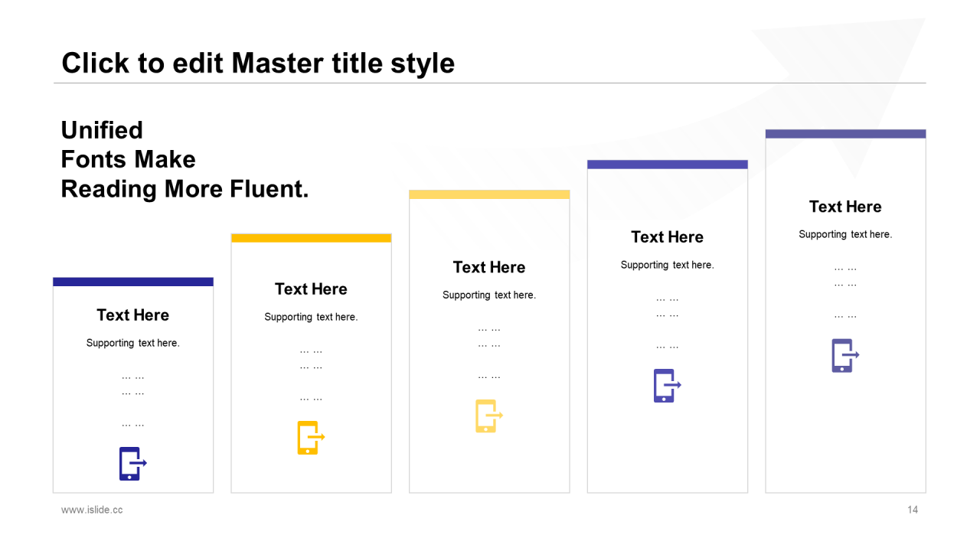Select the top bar of the tallest card

pyautogui.click(x=845, y=134)
